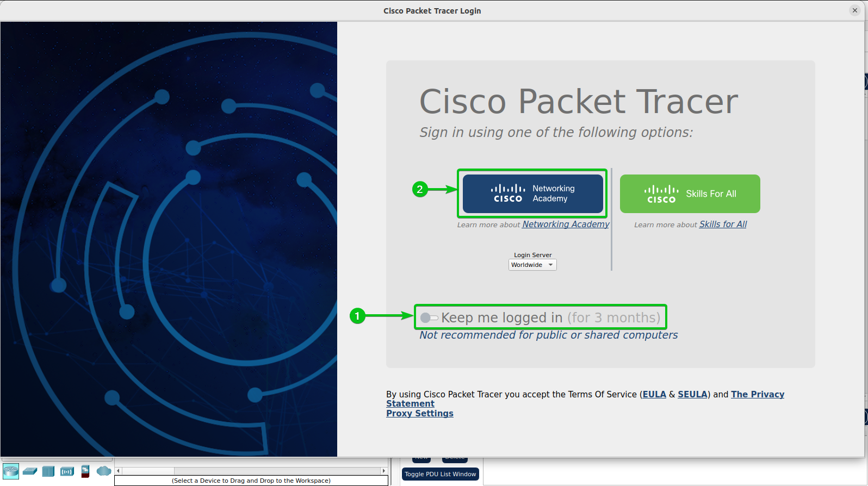The image size is (868, 486).
Task: Sign in with Skills For All
Action: coord(690,194)
